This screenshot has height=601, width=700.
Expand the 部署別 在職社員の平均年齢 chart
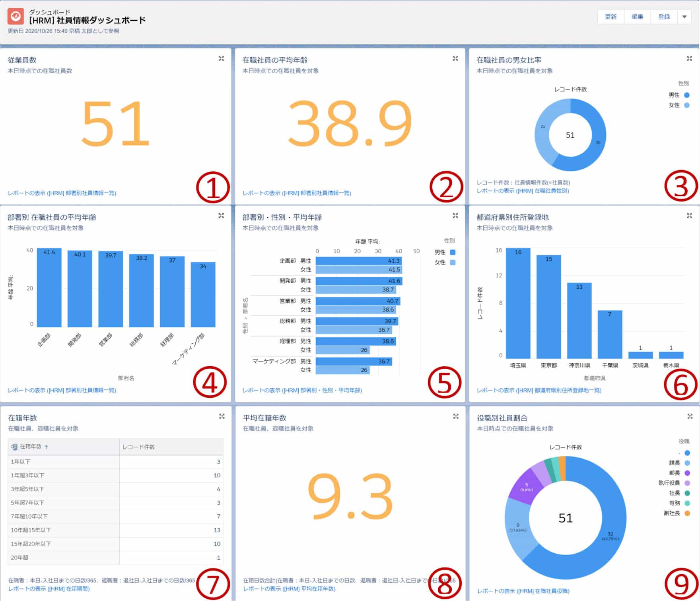tap(221, 216)
